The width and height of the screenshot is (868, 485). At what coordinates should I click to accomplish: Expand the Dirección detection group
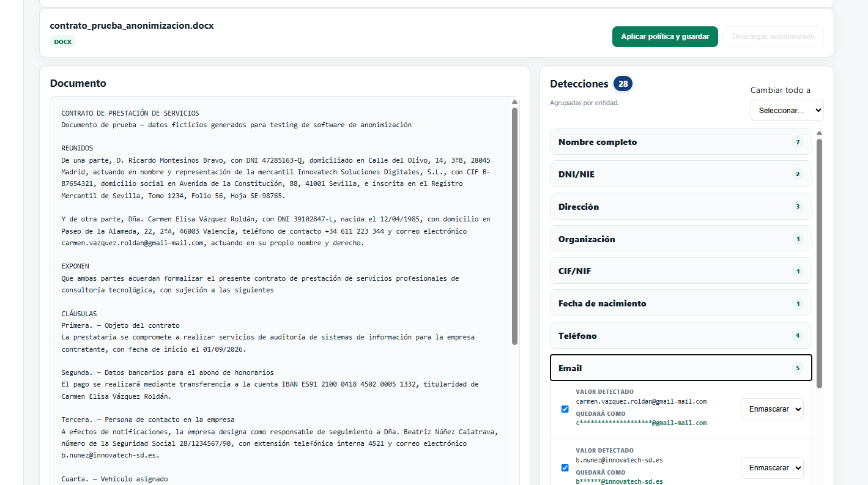(x=681, y=207)
